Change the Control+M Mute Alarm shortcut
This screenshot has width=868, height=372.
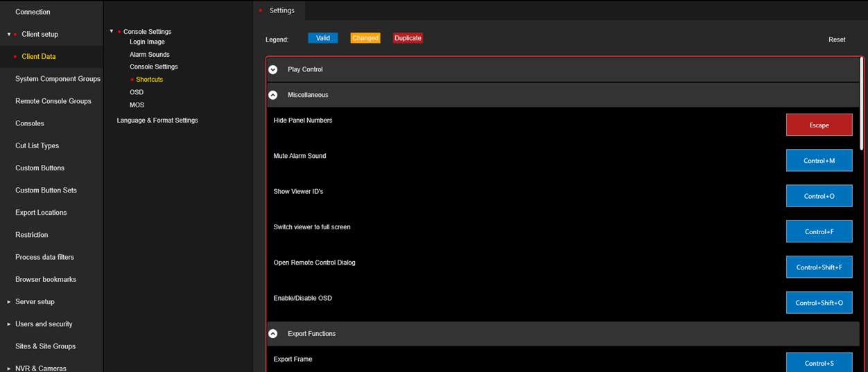click(819, 161)
